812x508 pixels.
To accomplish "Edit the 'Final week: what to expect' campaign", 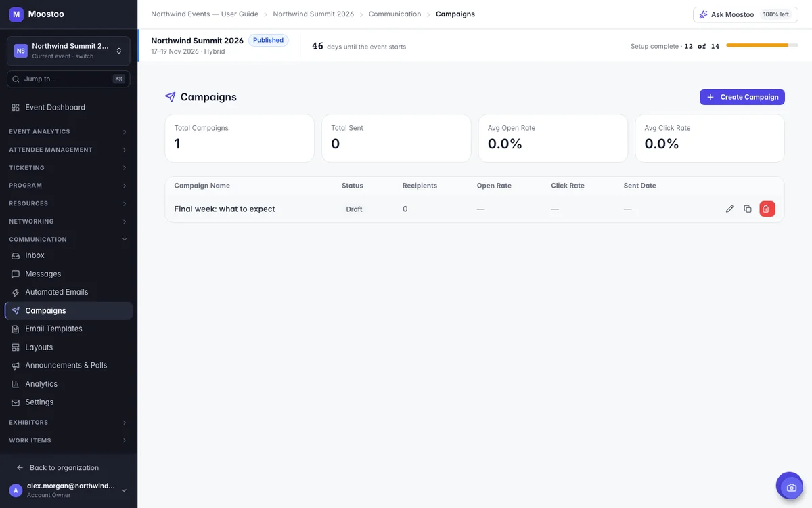I will (729, 209).
